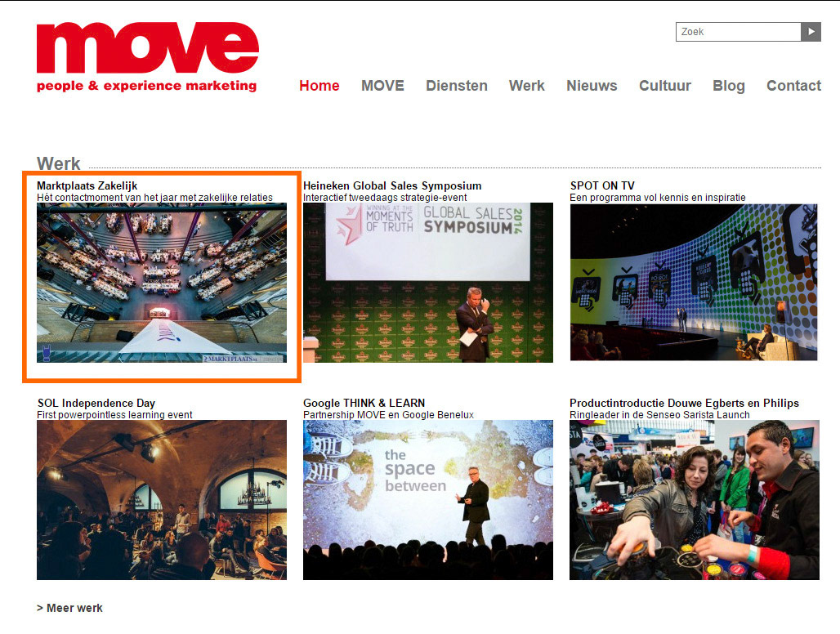Open the Google THINK & LEARN title

click(364, 404)
